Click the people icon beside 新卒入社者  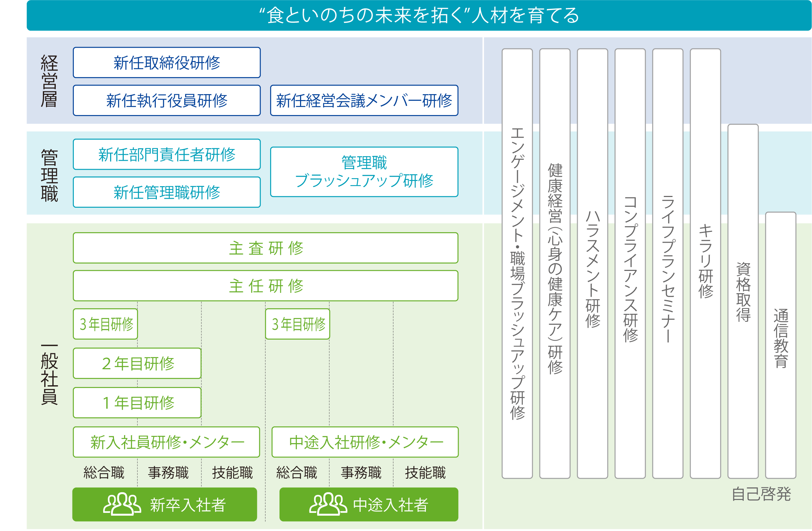coord(122,504)
